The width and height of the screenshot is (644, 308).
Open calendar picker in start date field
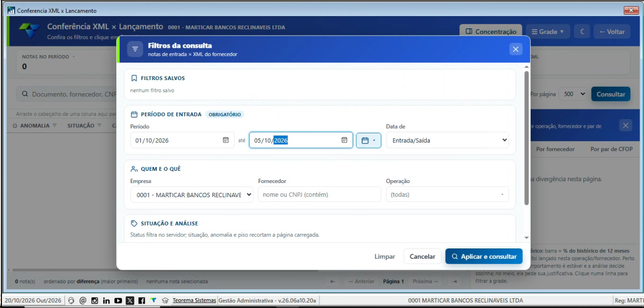[x=226, y=140]
